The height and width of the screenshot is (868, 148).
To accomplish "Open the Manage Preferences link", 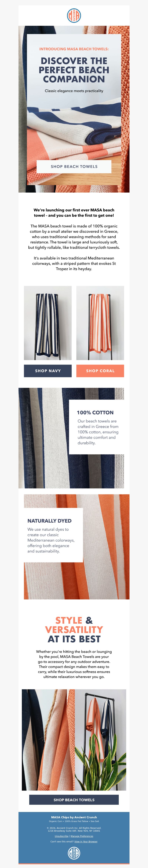I will click(82, 836).
